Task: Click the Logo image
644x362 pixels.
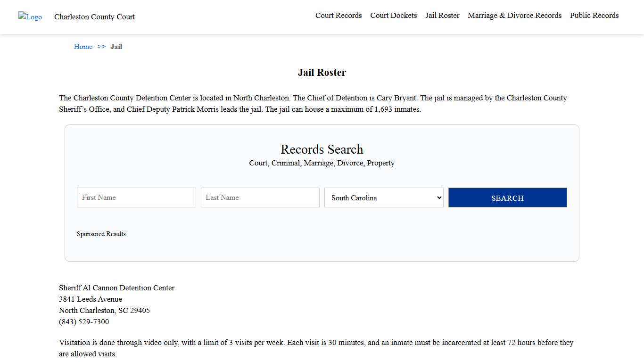Action: (30, 17)
